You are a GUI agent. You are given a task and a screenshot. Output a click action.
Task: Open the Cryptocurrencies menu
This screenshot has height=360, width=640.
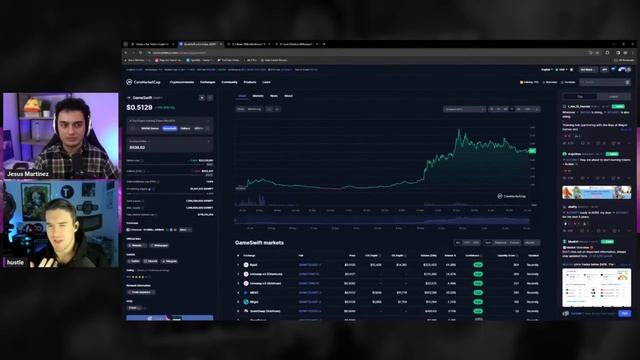[x=182, y=82]
